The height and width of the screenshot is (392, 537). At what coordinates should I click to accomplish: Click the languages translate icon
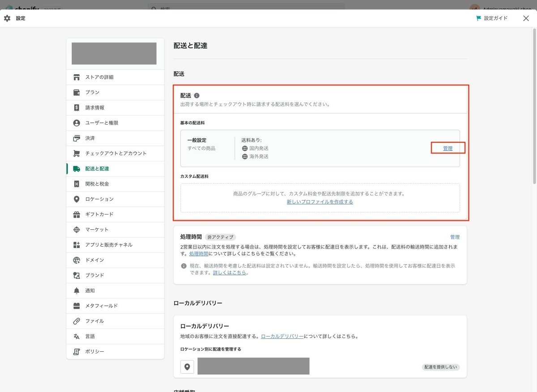click(x=77, y=336)
